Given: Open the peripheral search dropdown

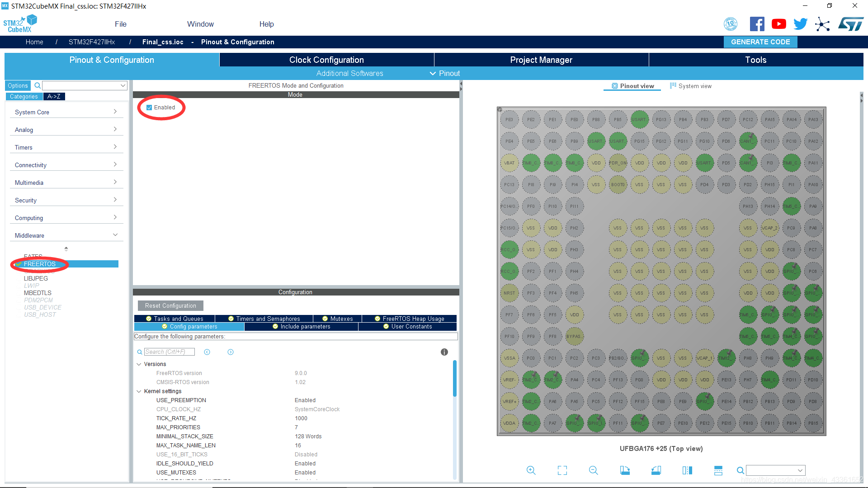Looking at the screenshot, I should coord(123,85).
